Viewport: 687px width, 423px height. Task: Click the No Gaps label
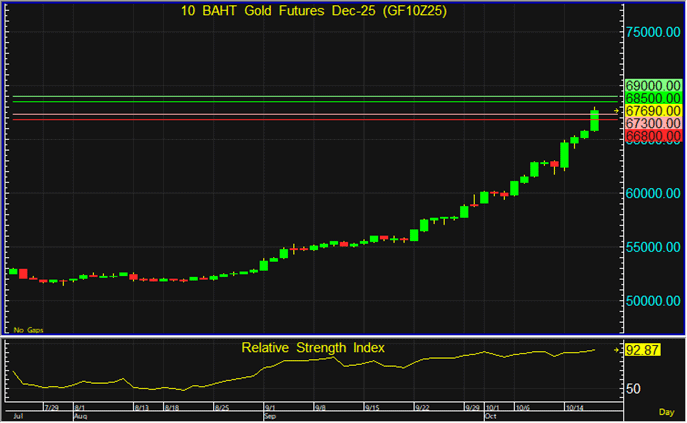27,329
